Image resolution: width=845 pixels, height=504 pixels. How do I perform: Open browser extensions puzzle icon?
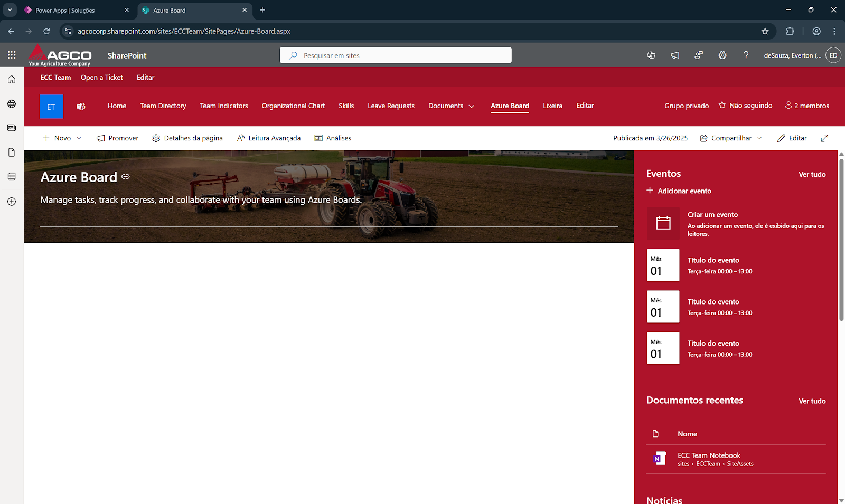coord(790,31)
